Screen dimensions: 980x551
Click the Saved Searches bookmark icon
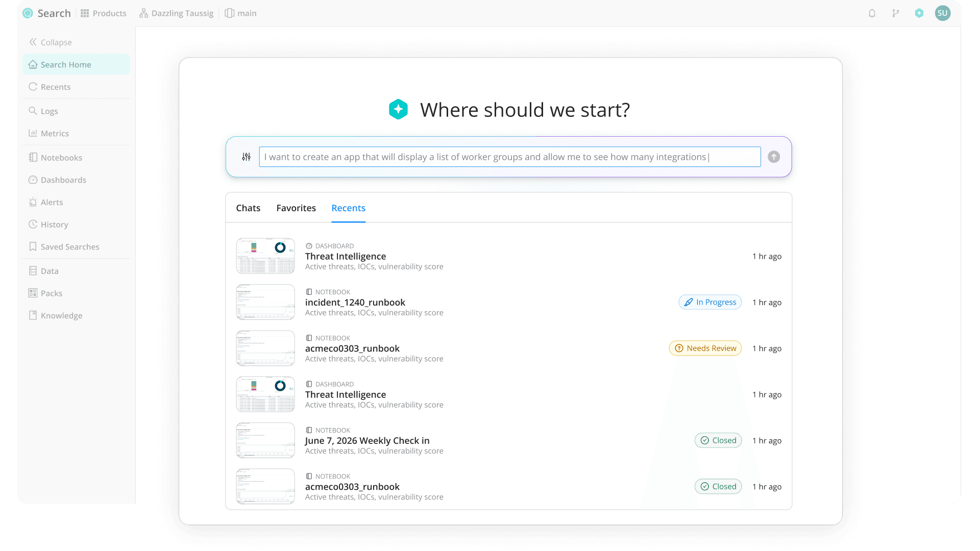click(33, 246)
